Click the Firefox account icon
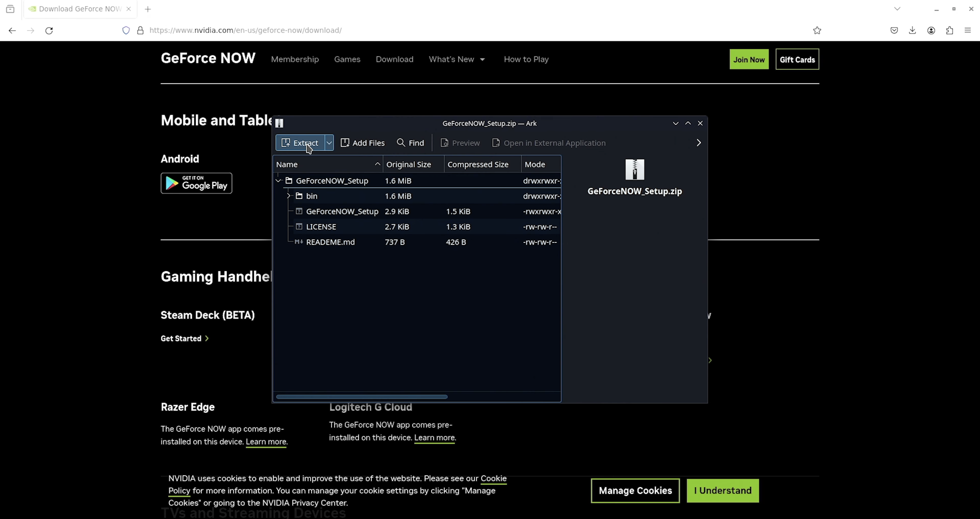 point(931,30)
